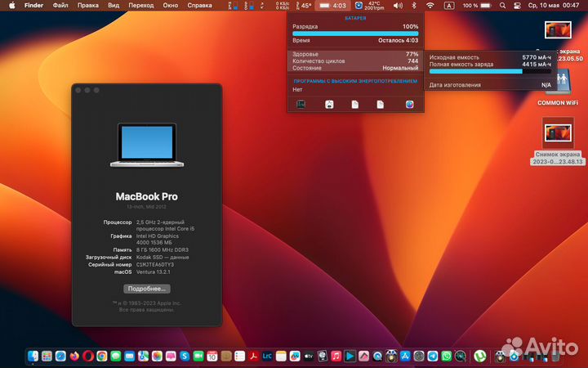Open Notes from the Dock
Image resolution: width=588 pixels, height=368 pixels.
(281, 356)
